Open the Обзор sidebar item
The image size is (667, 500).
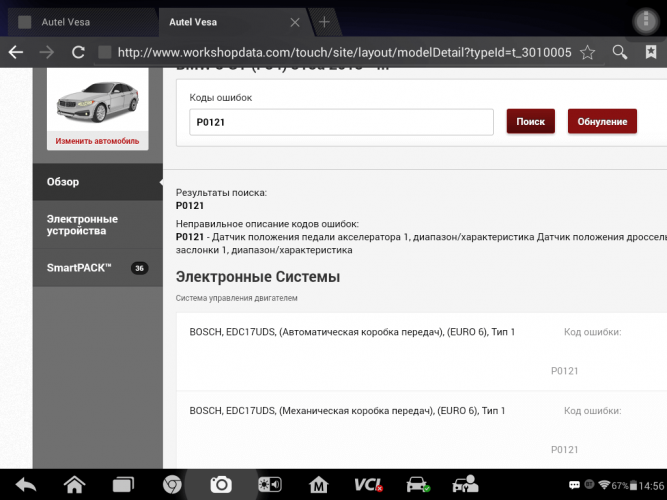point(97,182)
